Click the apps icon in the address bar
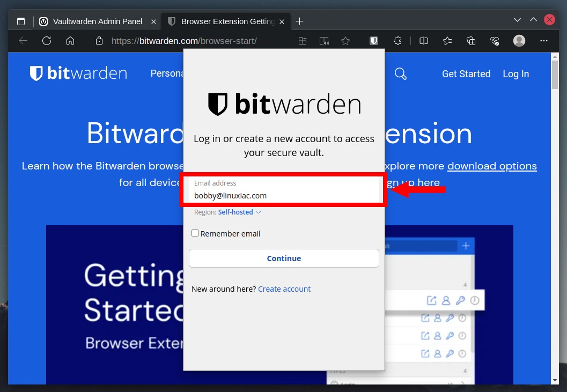This screenshot has width=567, height=392. pos(303,41)
